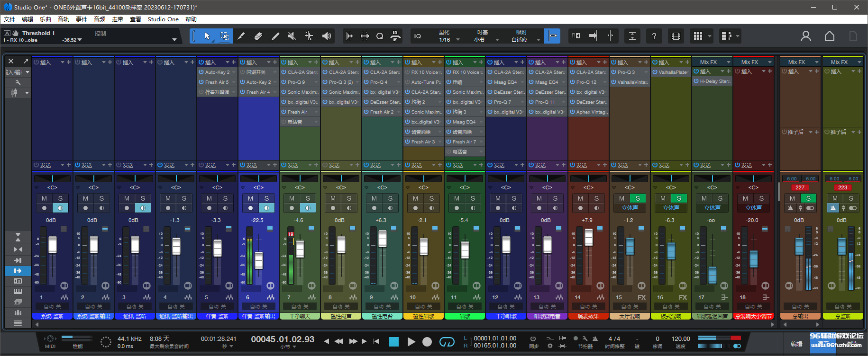Click the transport Play button
Screen dimensions: 868x356
click(411, 342)
